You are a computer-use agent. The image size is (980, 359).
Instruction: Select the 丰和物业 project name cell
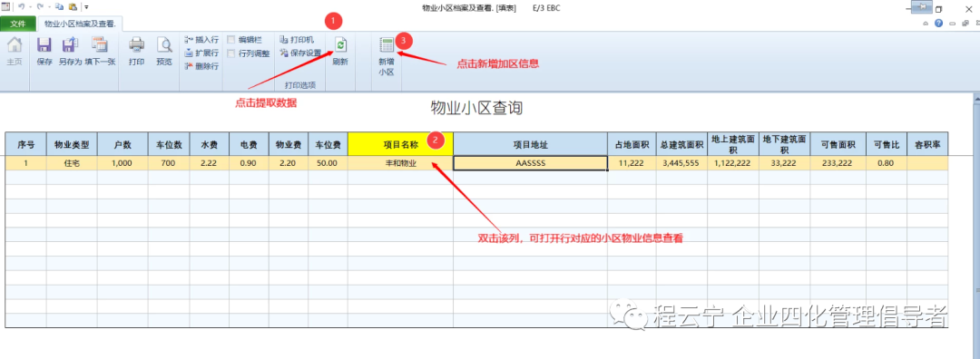[x=401, y=163]
